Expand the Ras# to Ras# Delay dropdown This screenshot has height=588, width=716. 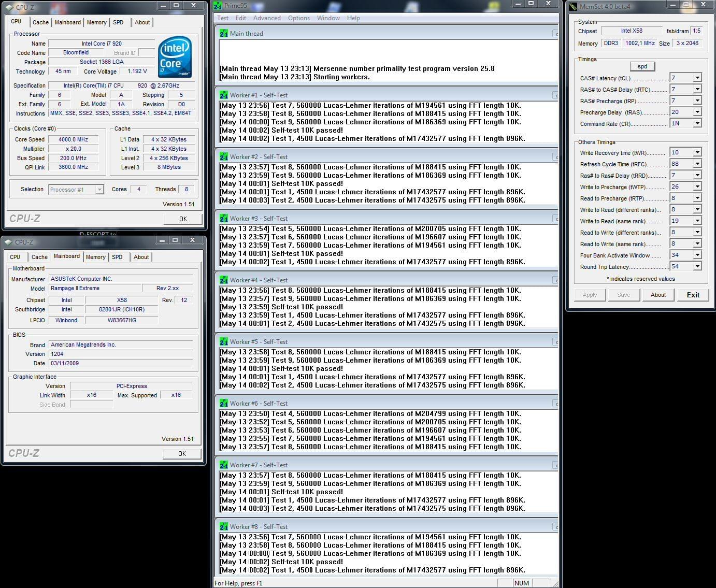pyautogui.click(x=697, y=175)
